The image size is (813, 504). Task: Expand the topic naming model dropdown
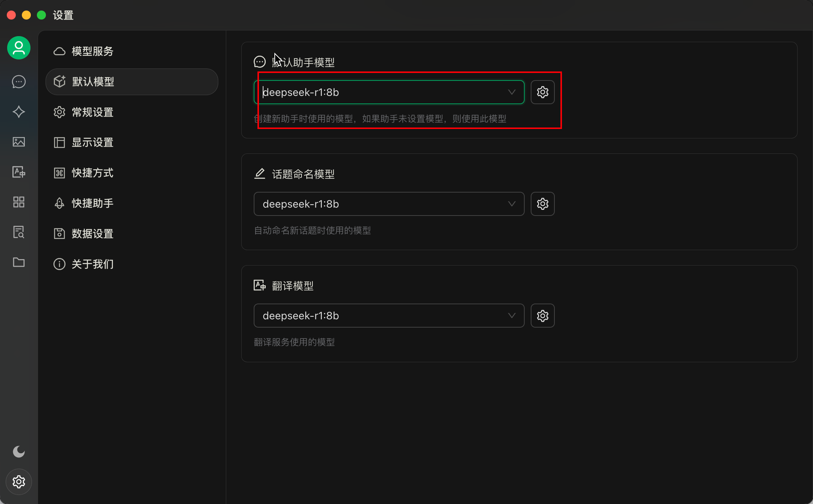389,204
